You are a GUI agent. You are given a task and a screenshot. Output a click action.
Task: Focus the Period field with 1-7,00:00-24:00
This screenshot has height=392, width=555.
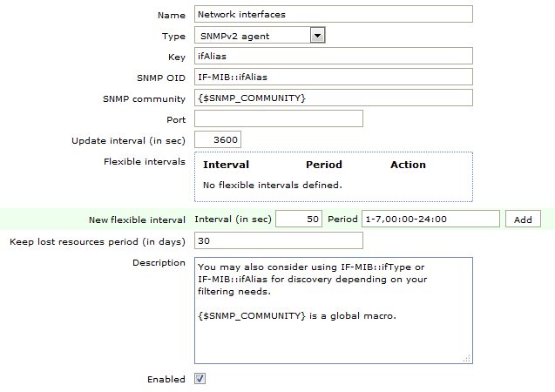click(430, 220)
